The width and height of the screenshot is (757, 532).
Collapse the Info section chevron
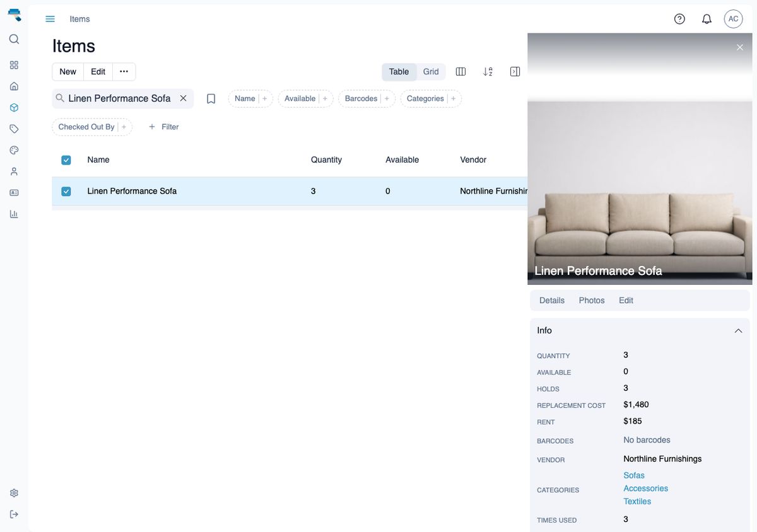point(738,331)
